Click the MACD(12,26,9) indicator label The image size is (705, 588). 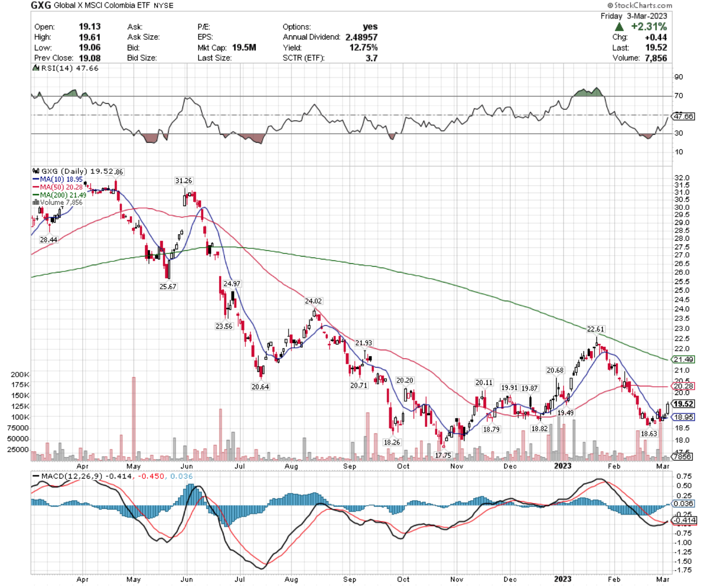[x=73, y=476]
